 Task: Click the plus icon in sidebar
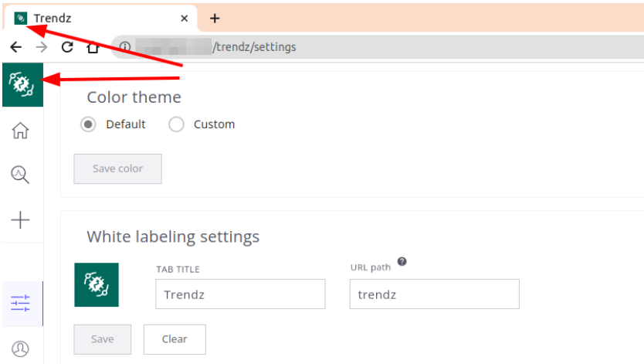point(20,219)
